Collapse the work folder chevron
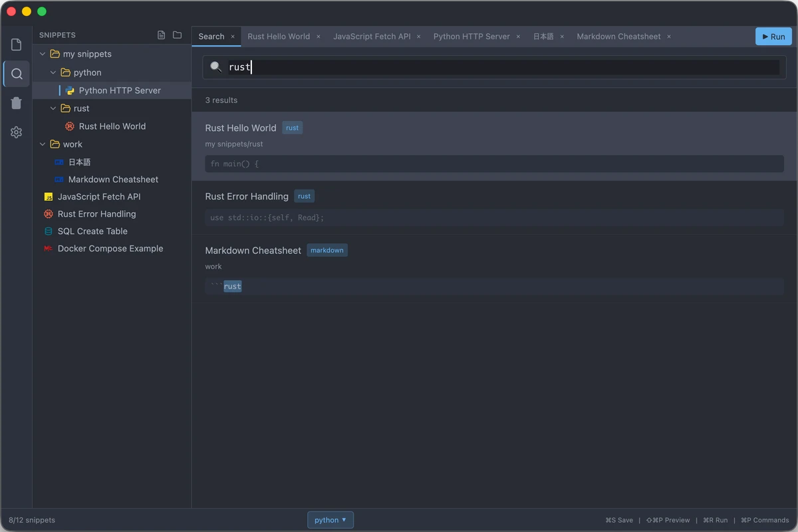 [x=43, y=144]
